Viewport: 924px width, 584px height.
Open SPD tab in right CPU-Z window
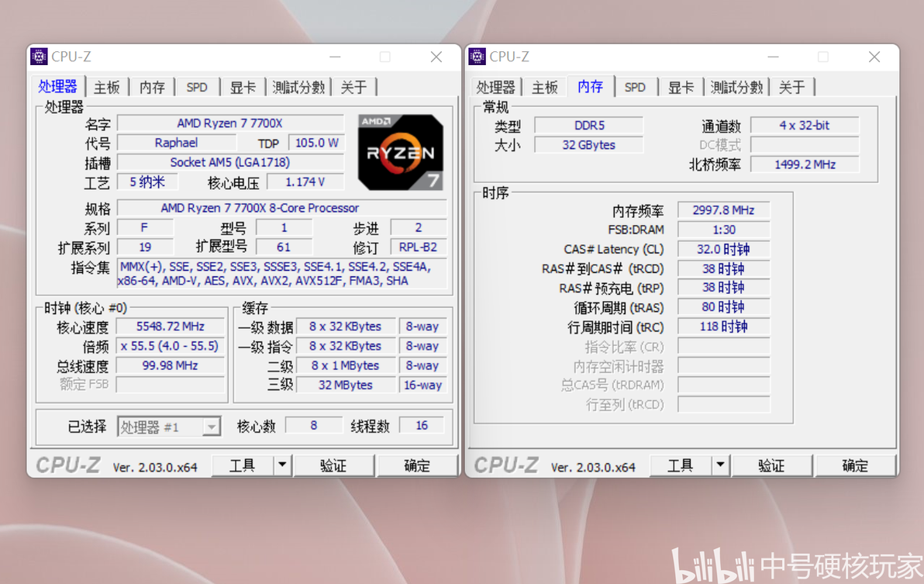coord(635,87)
